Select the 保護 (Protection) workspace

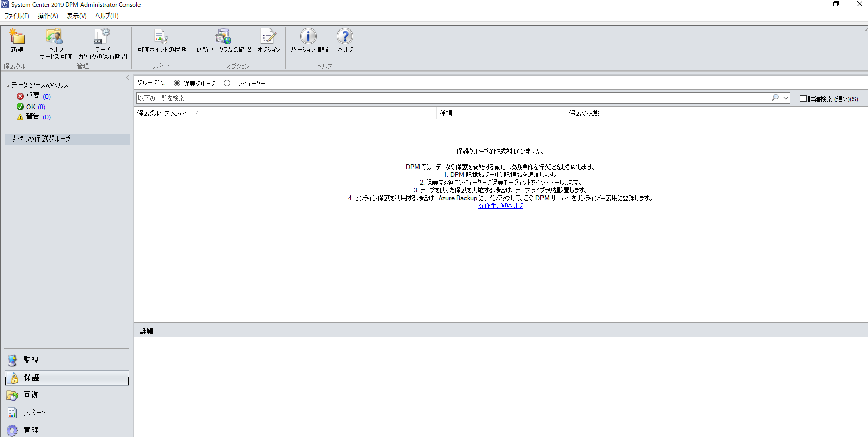67,378
